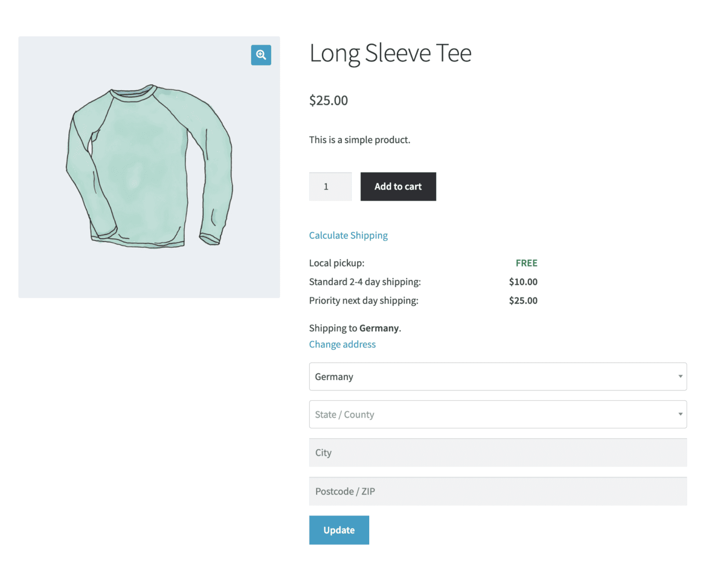Screen dimensions: 708x588
Task: Click the Local pickup label
Action: [336, 263]
